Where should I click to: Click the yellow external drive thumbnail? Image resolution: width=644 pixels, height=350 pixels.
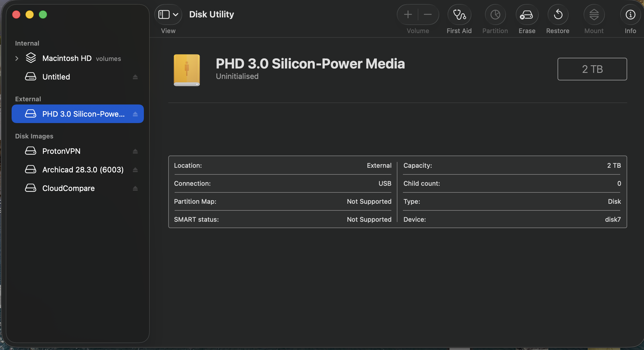click(x=187, y=70)
